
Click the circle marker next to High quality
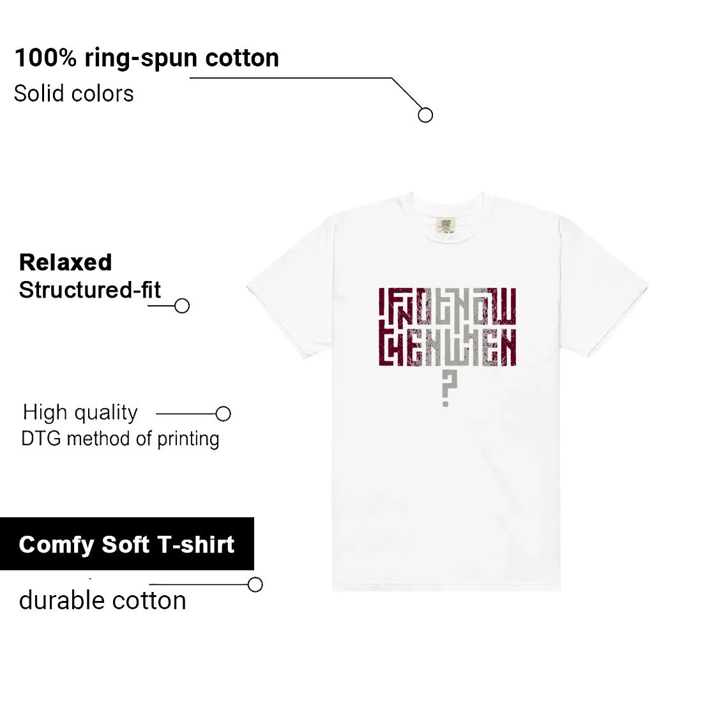(x=224, y=414)
